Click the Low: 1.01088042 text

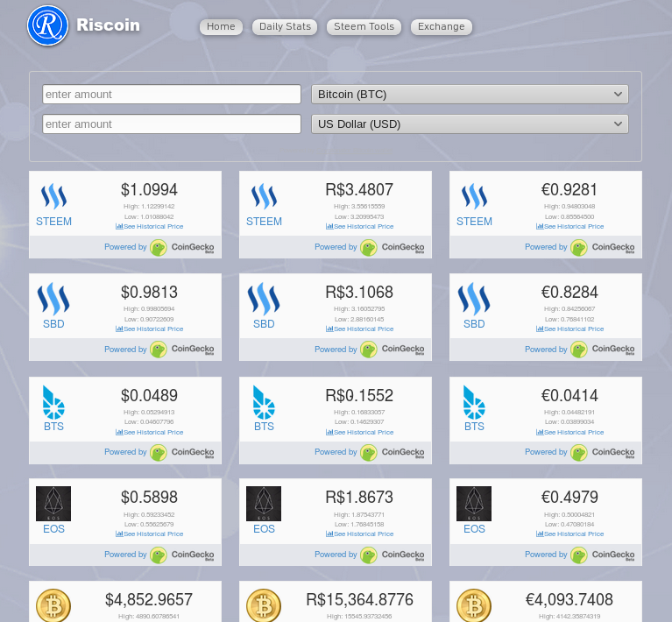(149, 216)
